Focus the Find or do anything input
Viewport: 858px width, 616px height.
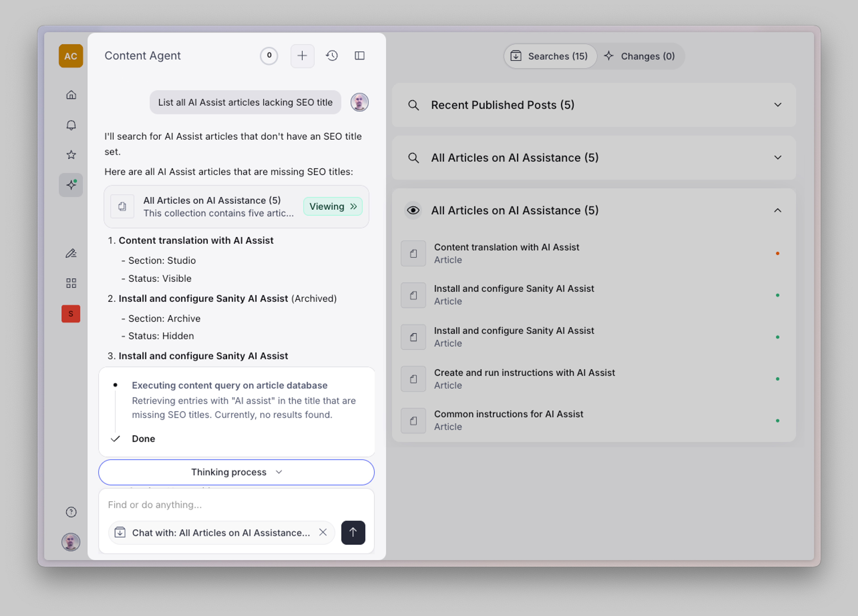236,505
